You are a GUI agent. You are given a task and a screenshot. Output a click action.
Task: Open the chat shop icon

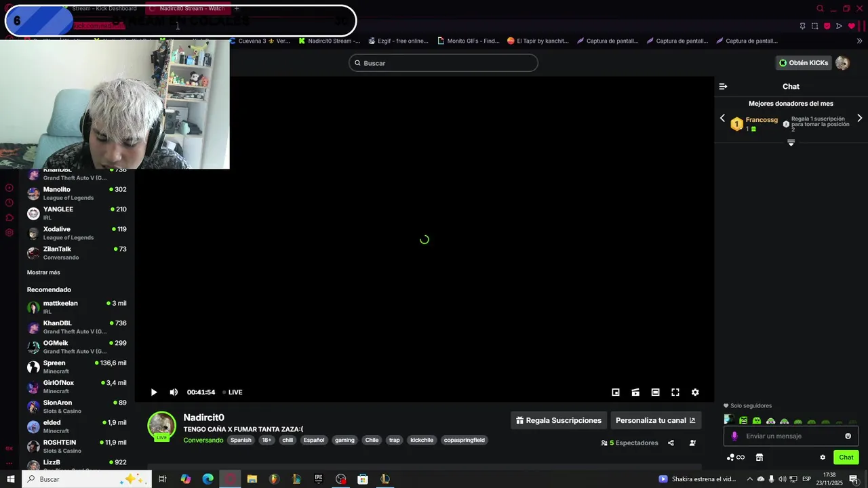tap(759, 457)
